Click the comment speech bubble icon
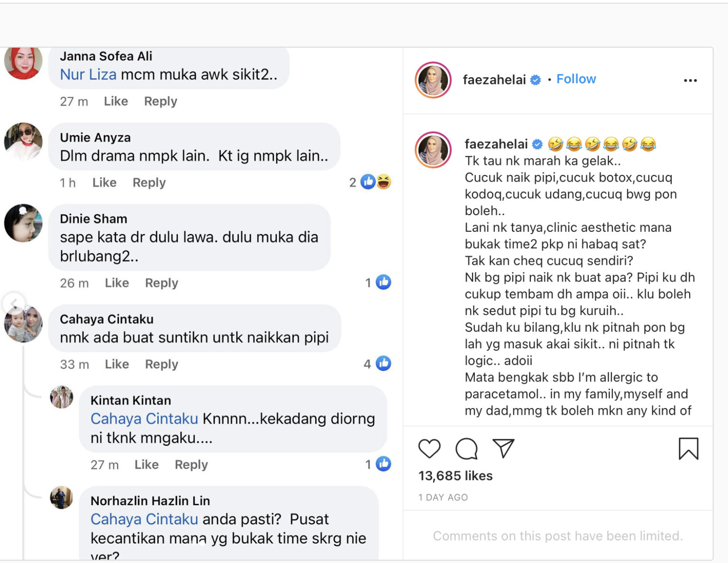The image size is (728, 563). coord(466,448)
